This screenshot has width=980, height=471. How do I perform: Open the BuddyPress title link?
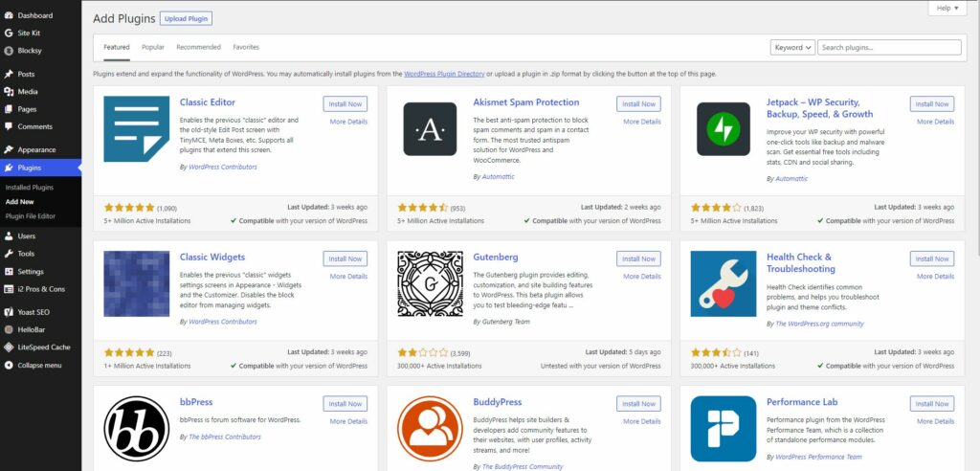click(498, 402)
